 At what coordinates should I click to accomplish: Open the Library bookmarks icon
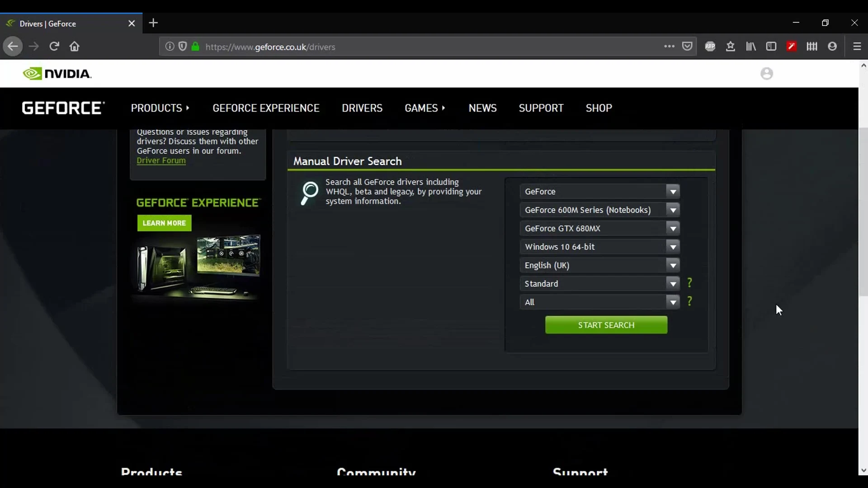click(x=751, y=47)
